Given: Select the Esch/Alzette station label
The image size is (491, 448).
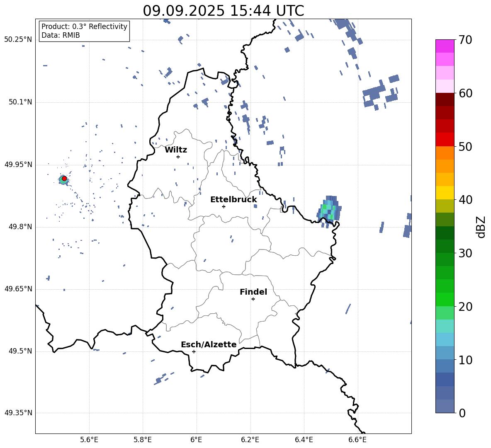Looking at the screenshot, I should pos(209,345).
